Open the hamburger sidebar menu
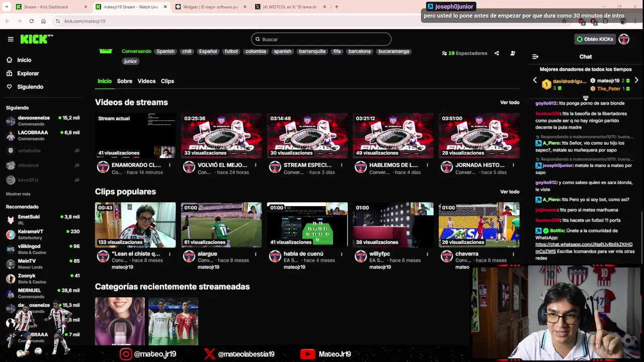 11,39
